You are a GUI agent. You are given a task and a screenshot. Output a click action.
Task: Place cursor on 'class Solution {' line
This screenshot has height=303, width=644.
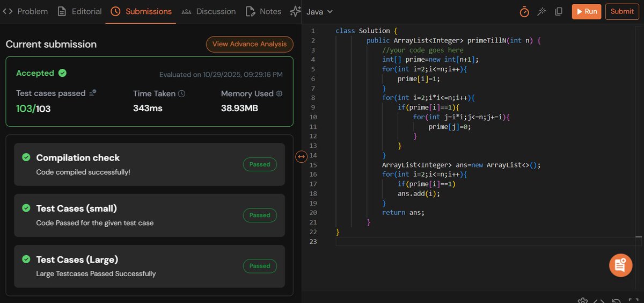(x=366, y=31)
